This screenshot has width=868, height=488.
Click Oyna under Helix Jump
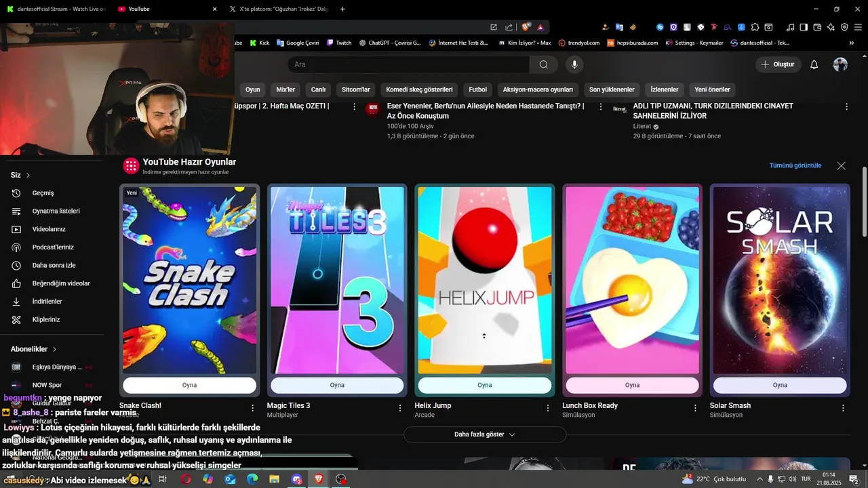[x=485, y=385]
